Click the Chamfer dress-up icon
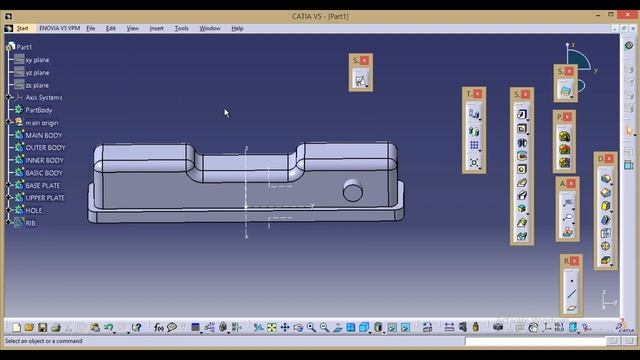640x360 pixels. 606,193
